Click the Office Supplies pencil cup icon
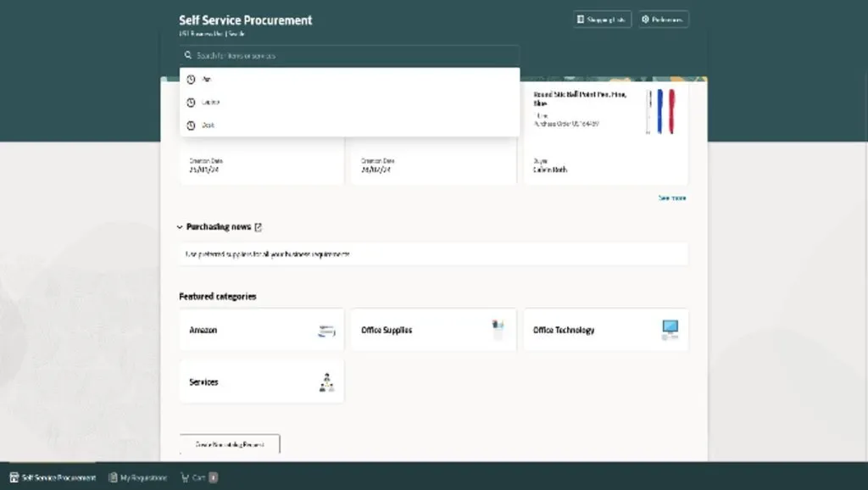Screen dimensions: 868x490 [x=498, y=330]
